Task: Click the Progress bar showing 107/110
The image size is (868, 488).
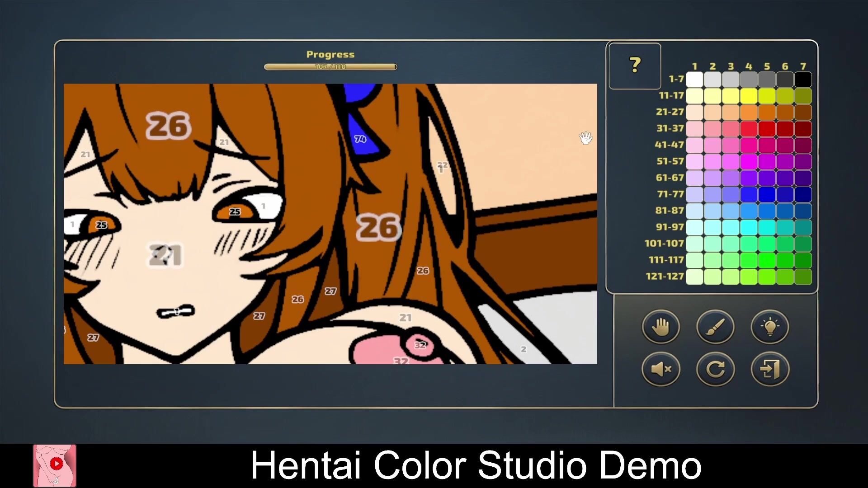Action: coord(330,67)
